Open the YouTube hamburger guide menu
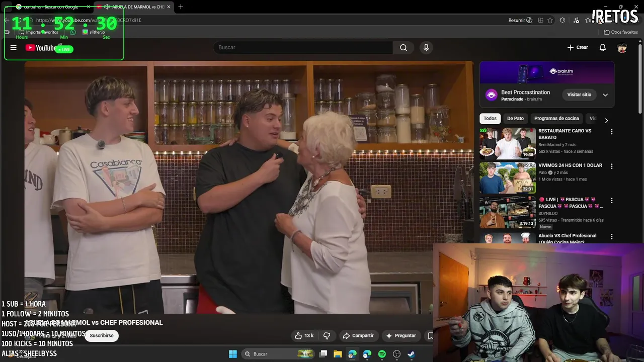This screenshot has height=362, width=644. tap(14, 48)
